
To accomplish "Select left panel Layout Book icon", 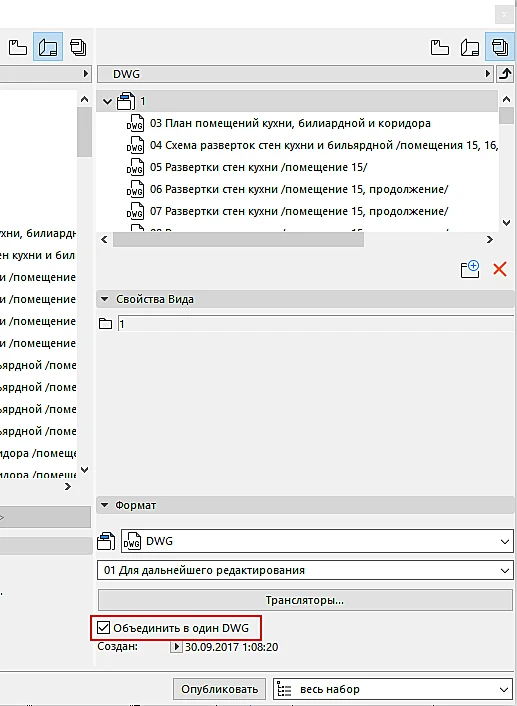I will coord(48,47).
